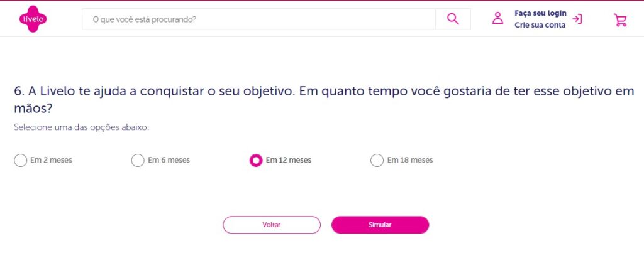Viewport: 644px width, 258px height.
Task: Click the Livelo logo
Action: click(33, 19)
